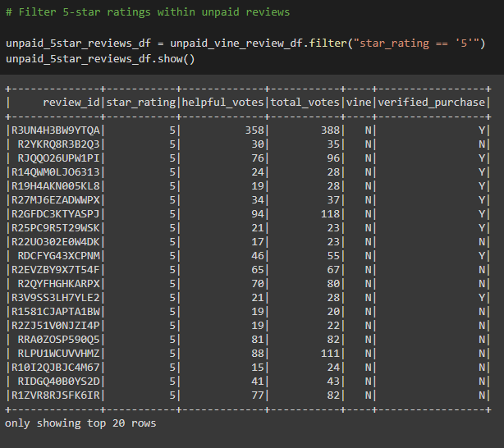Click total votes value 96

pyautogui.click(x=333, y=158)
